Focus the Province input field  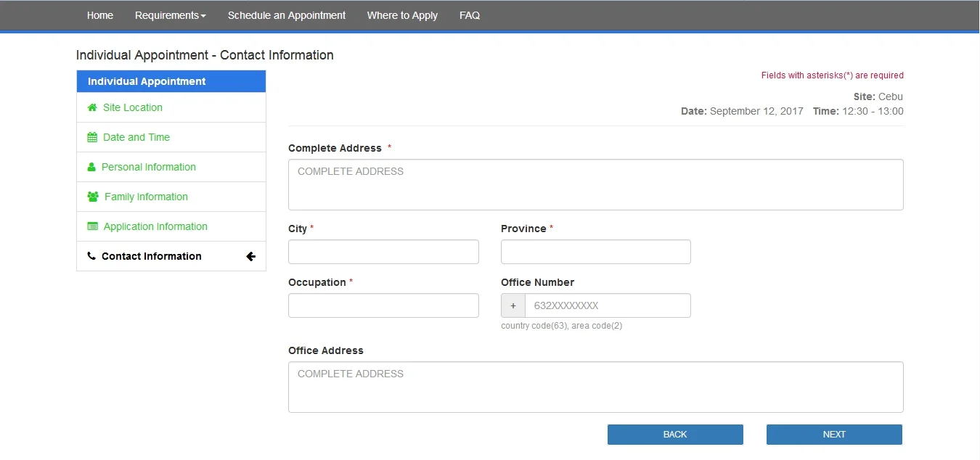coord(596,252)
